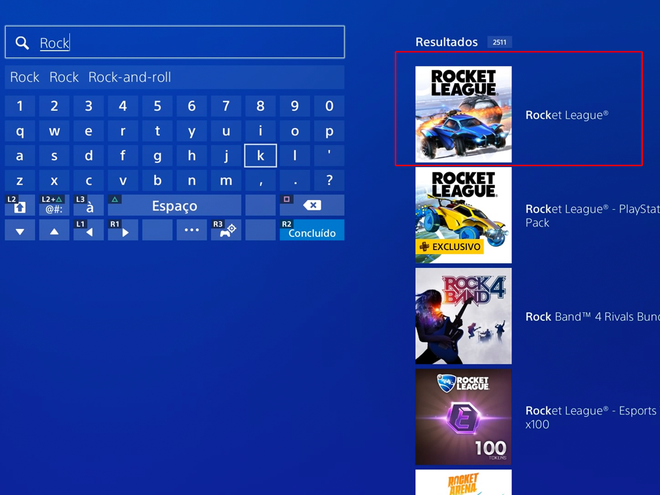The height and width of the screenshot is (495, 660).
Task: Tap number 5 key
Action: [157, 106]
